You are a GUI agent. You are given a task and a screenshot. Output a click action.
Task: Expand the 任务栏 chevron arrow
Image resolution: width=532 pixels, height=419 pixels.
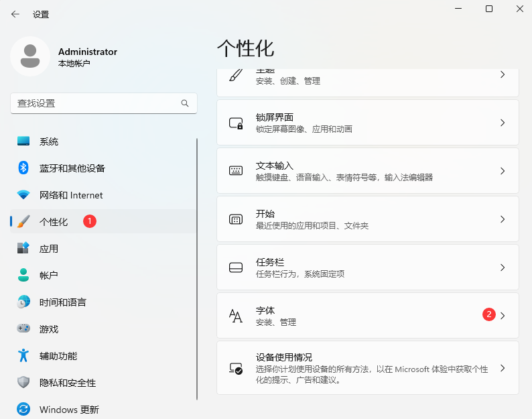pos(503,268)
